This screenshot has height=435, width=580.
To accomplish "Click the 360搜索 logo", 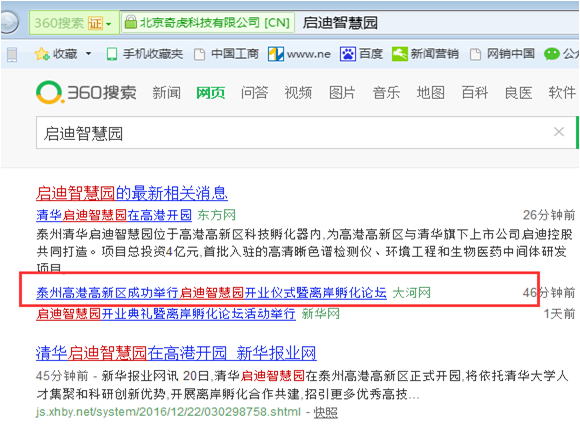I will pyautogui.click(x=86, y=92).
